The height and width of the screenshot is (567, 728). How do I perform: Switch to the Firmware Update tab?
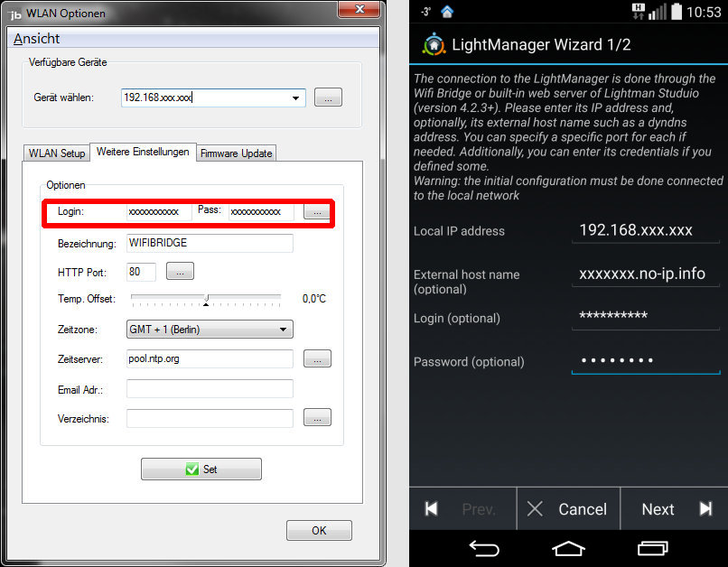236,153
